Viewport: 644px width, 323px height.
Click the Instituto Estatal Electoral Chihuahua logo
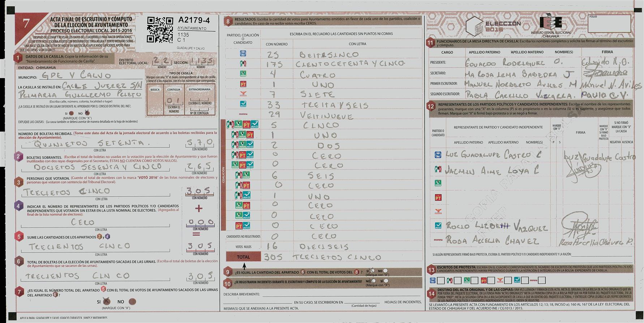pyautogui.click(x=551, y=24)
